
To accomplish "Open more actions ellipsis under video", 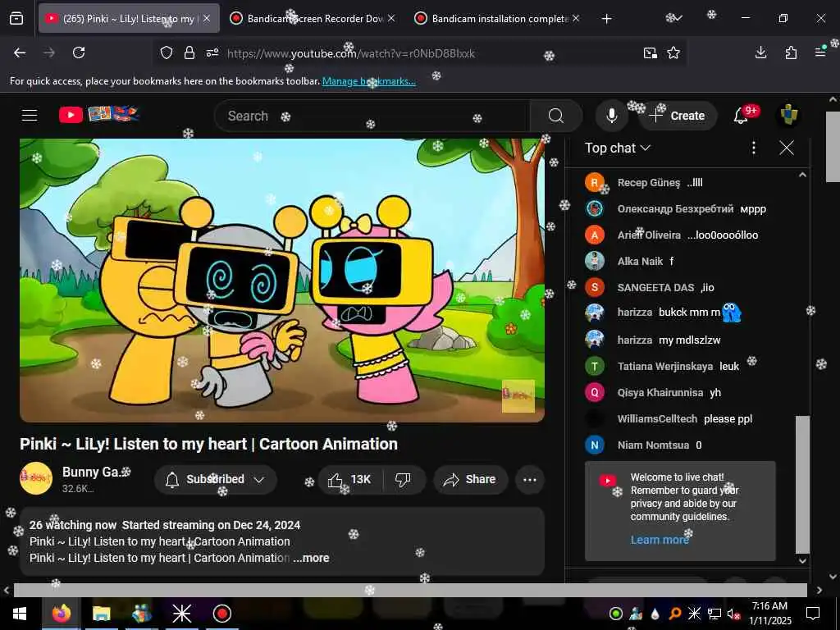I will (x=530, y=479).
